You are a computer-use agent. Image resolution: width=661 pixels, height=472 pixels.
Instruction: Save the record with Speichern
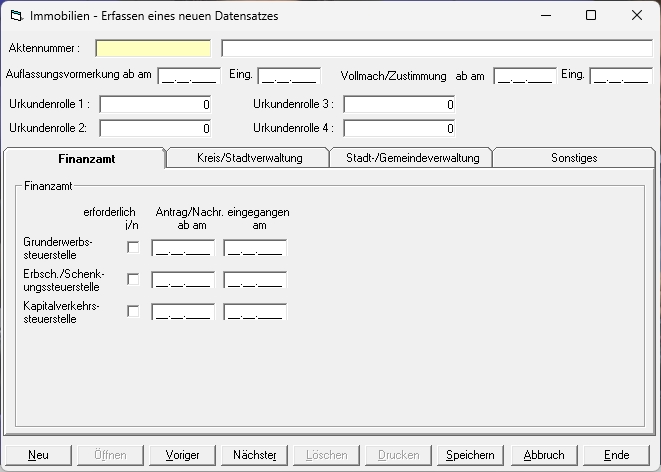pyautogui.click(x=470, y=455)
